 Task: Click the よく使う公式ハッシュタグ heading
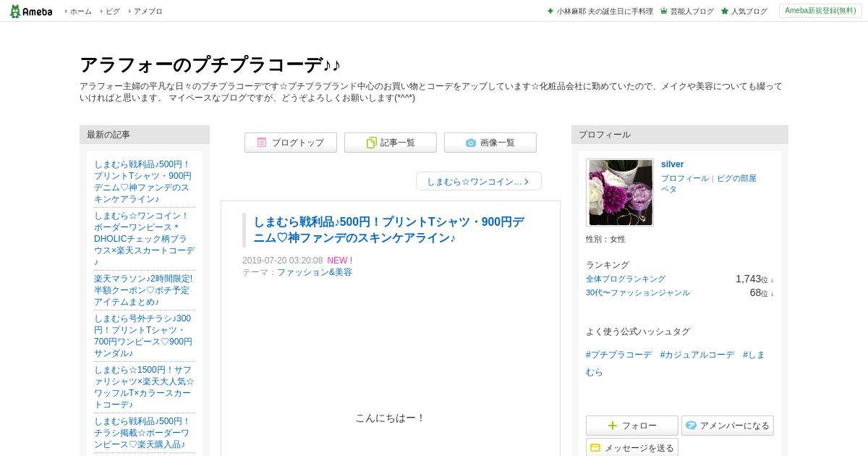tap(638, 332)
